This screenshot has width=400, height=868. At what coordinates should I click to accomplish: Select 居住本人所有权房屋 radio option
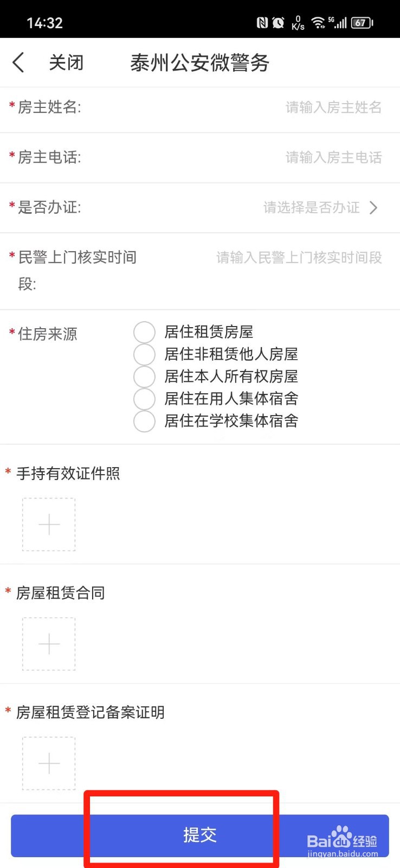(145, 376)
